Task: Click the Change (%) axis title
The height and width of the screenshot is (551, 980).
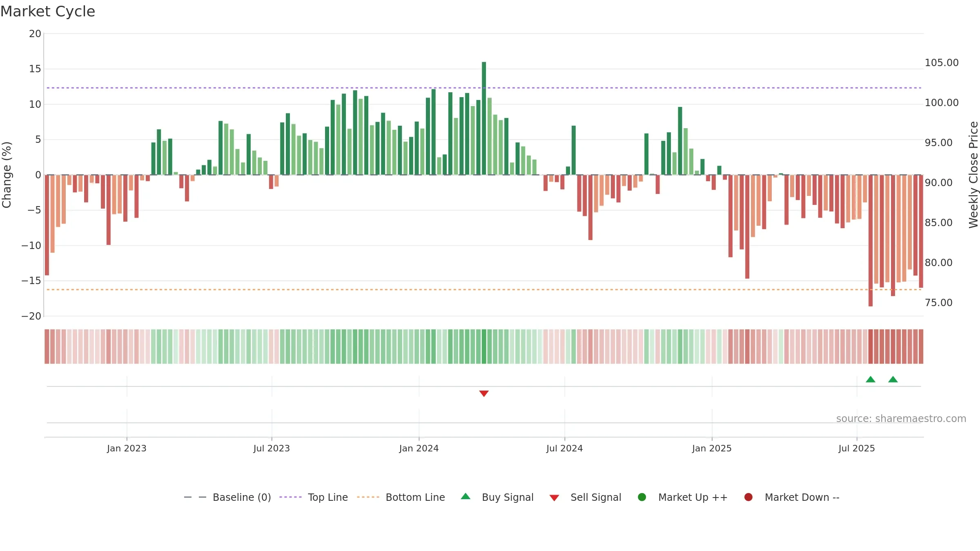Action: pos(7,175)
